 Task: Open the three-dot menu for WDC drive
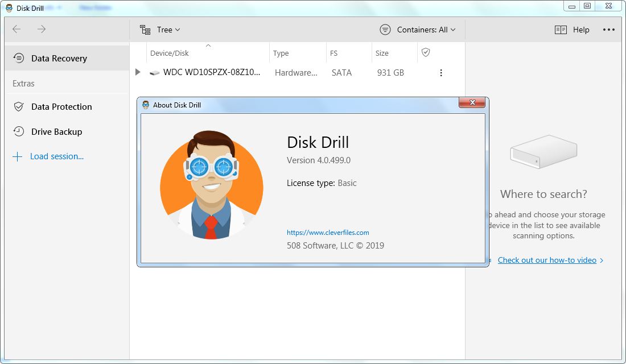[440, 73]
